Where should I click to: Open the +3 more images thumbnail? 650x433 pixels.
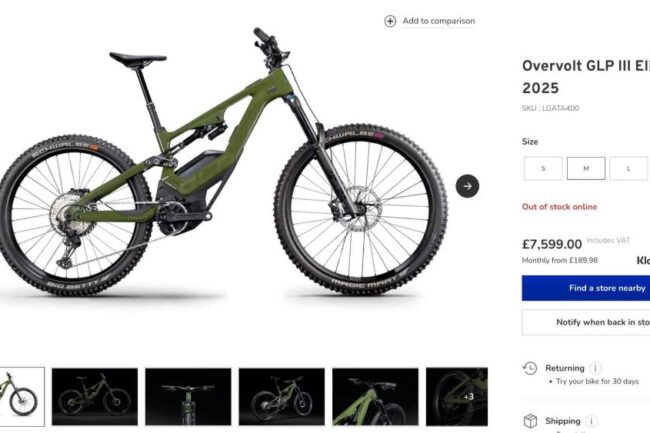457,397
